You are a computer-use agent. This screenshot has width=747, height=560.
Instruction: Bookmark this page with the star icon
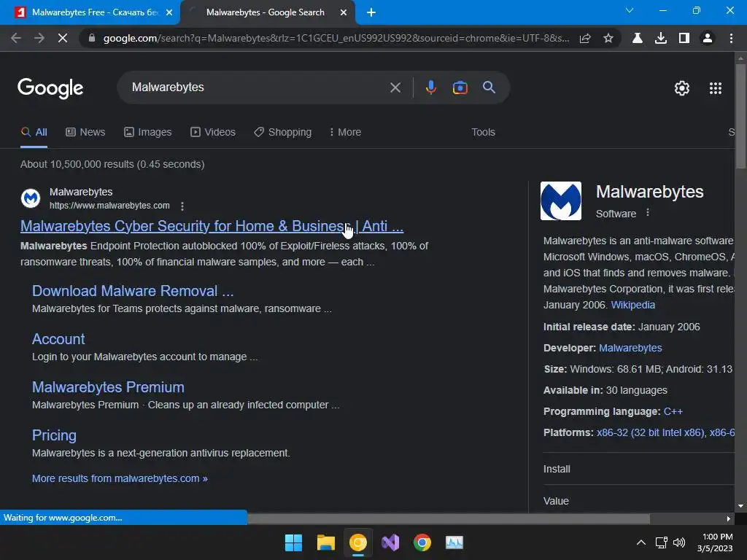tap(608, 38)
